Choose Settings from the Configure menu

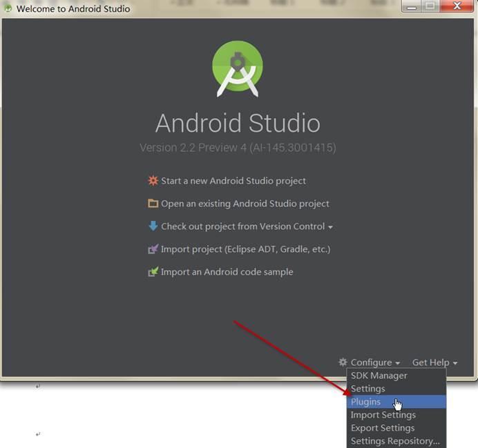click(396, 389)
